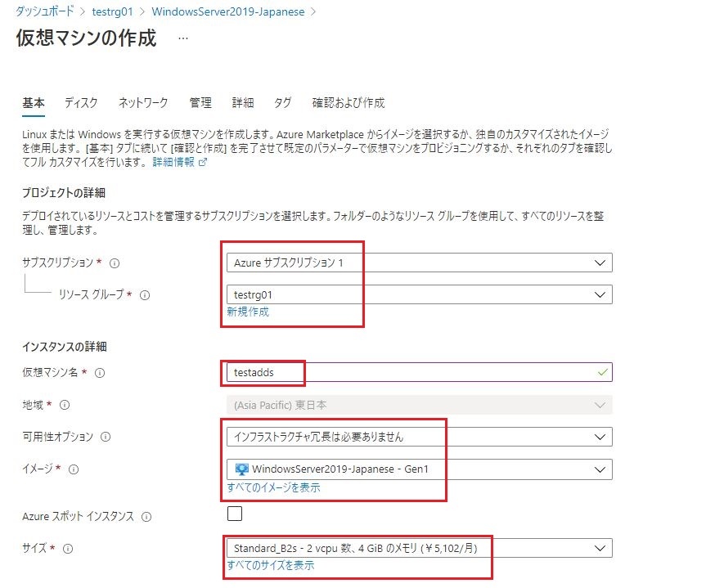Click すべてのサイズを表示 link
Viewport: 715px width, 588px height.
coord(271,565)
